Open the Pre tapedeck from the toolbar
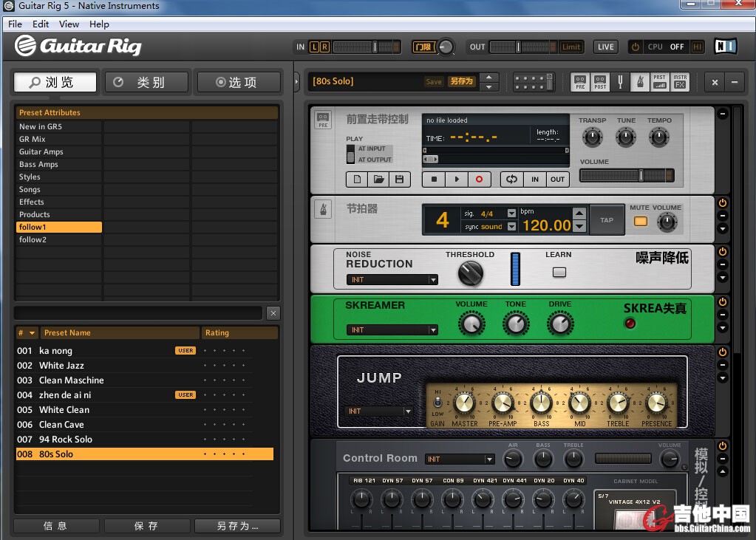Viewport: 756px width, 540px height. pyautogui.click(x=580, y=82)
